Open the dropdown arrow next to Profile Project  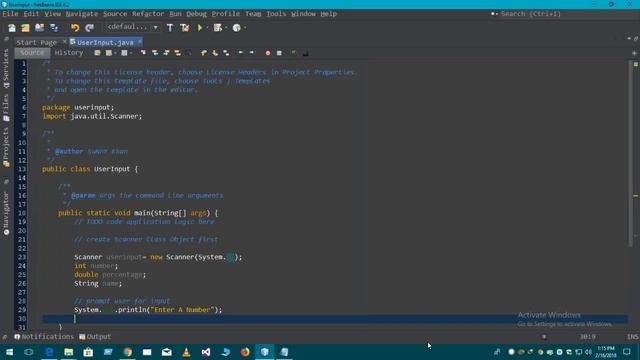tap(244, 28)
